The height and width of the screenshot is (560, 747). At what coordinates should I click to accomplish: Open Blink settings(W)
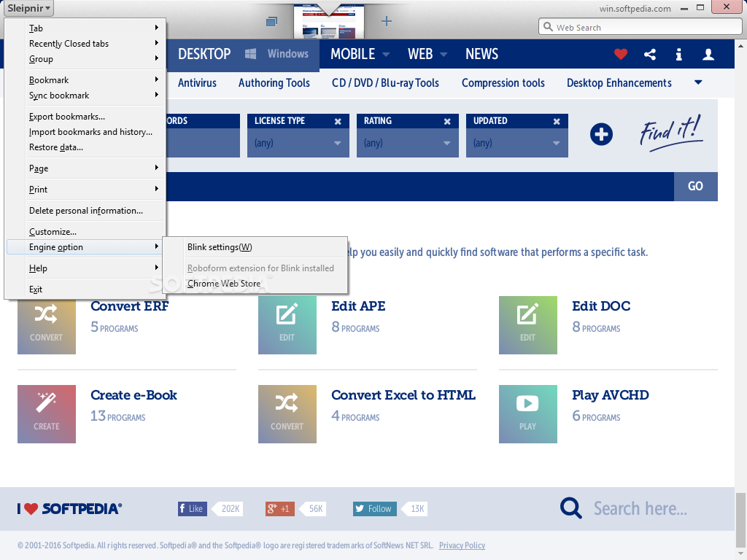click(255, 246)
